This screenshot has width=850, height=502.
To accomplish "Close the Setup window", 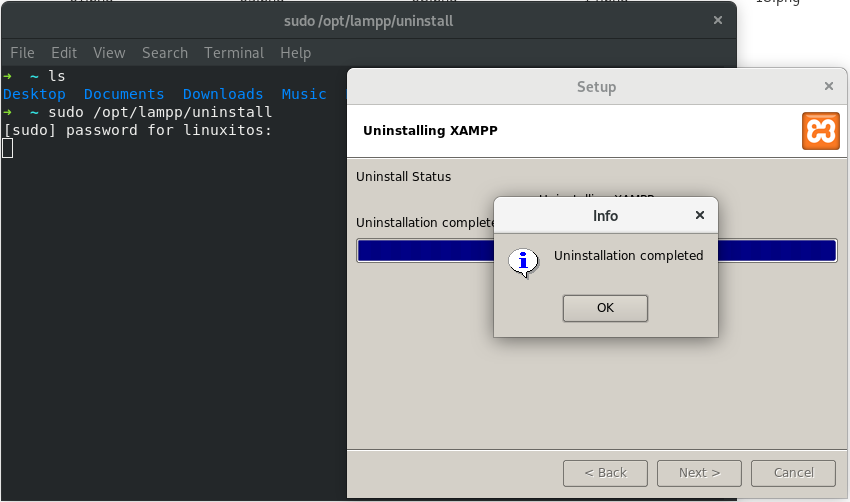I will pyautogui.click(x=828, y=87).
